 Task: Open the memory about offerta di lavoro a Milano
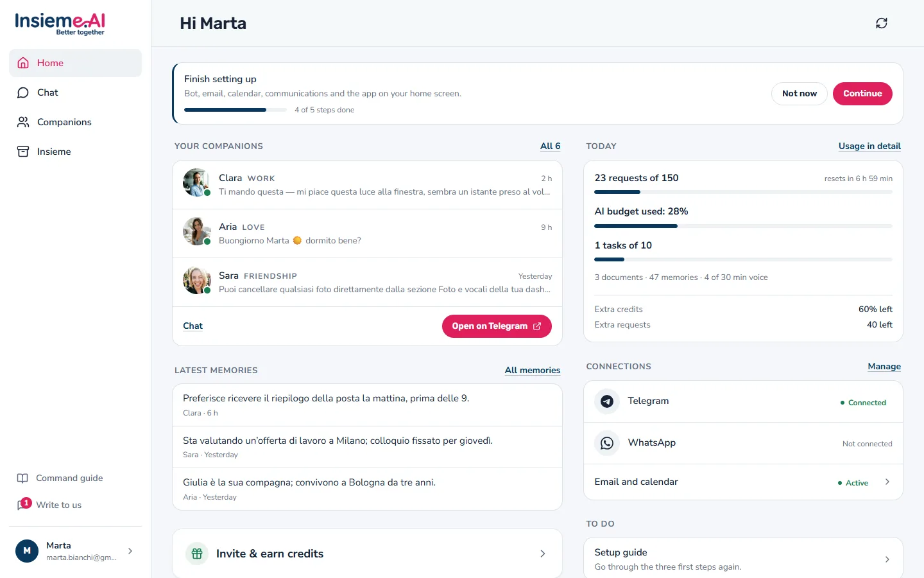[x=367, y=447]
